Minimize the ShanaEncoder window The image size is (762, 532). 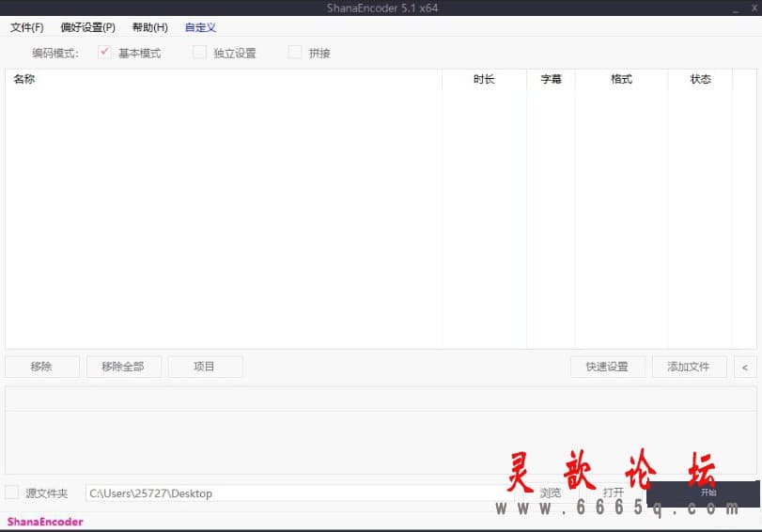click(x=736, y=8)
